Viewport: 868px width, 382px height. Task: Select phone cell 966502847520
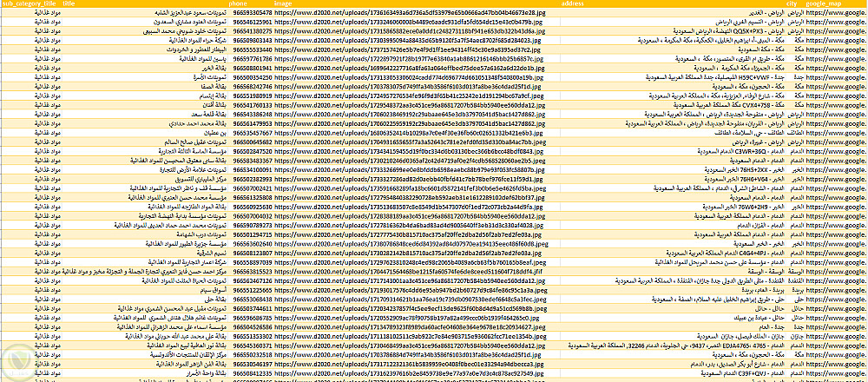(252, 151)
